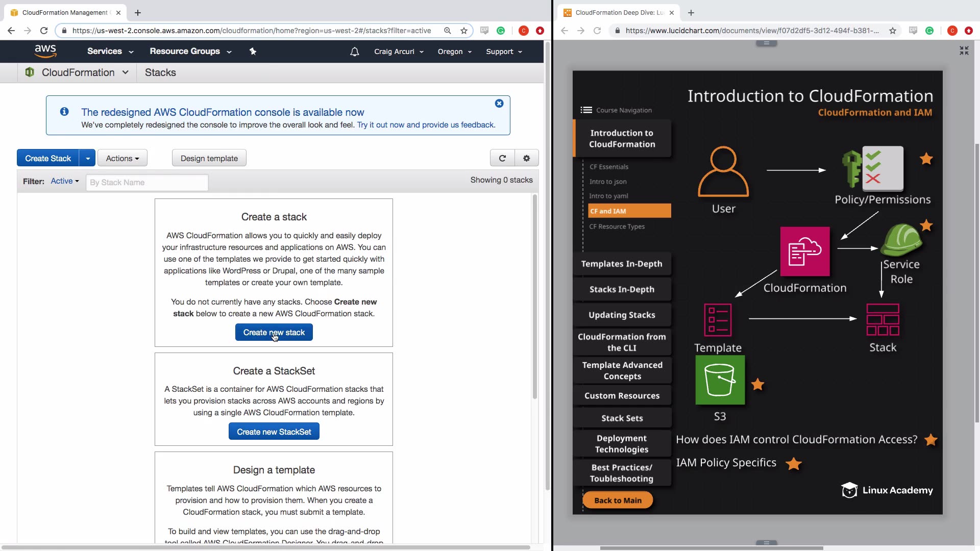Open the Course Navigation hamburger menu
The image size is (980, 551).
point(586,110)
